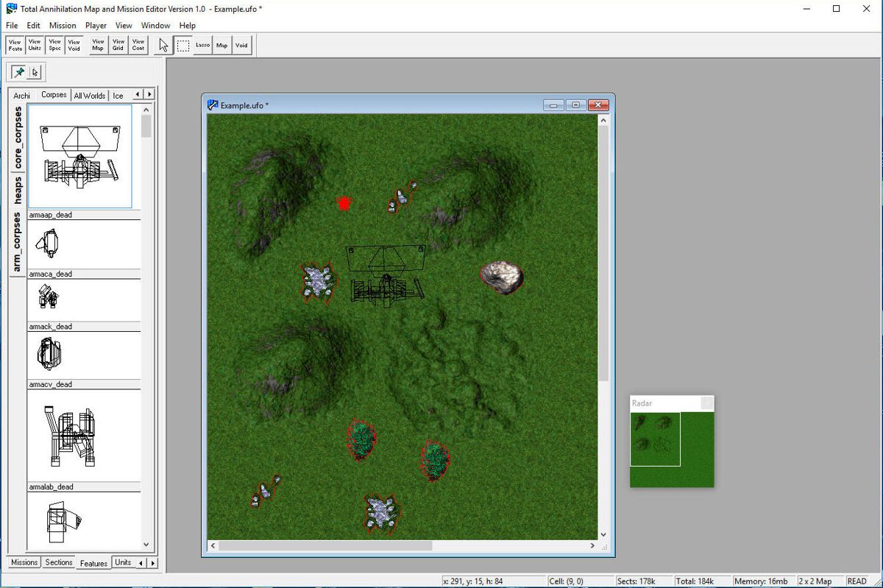Open the Mission menu
883x588 pixels.
point(63,25)
